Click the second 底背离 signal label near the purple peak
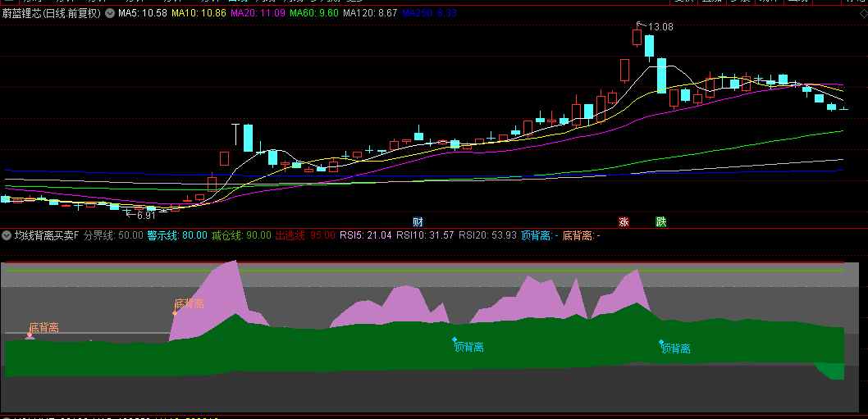The width and height of the screenshot is (868, 419). [x=190, y=304]
